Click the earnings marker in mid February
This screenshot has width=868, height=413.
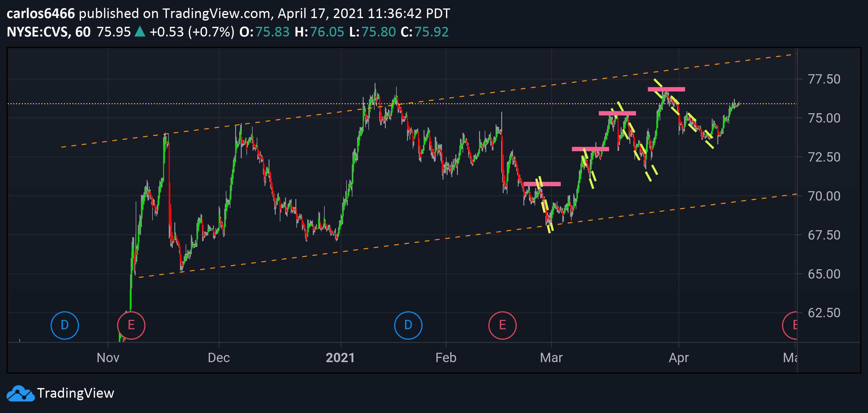(x=502, y=325)
